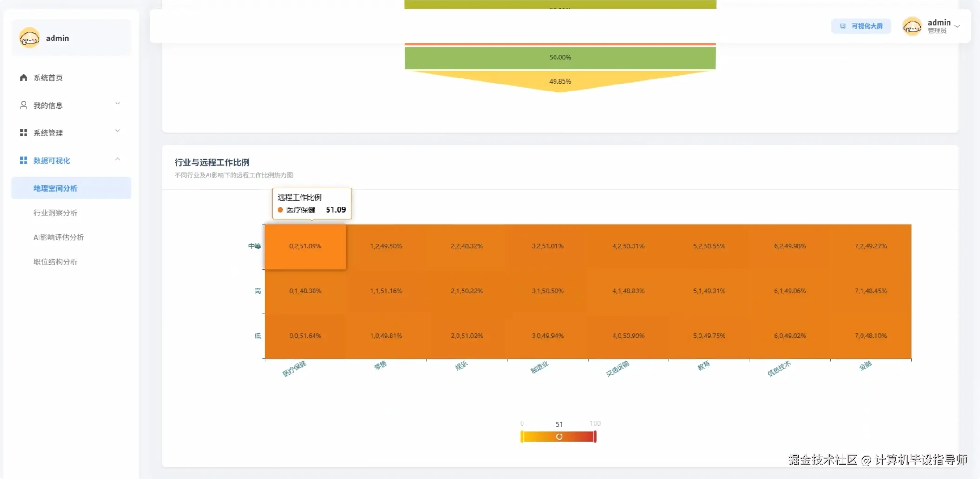Click heatmap cell 2,1,50.22%

pos(467,291)
